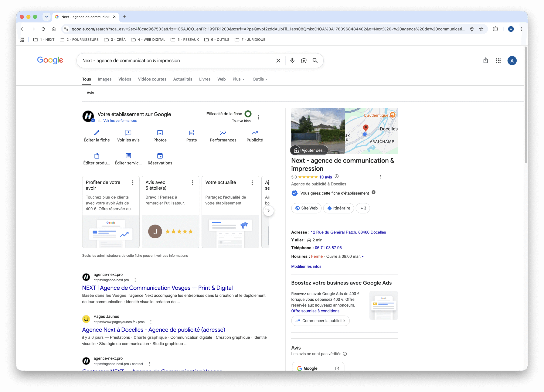This screenshot has width=544, height=392.
Task: Open Performances sparkline icon
Action: coord(223,133)
